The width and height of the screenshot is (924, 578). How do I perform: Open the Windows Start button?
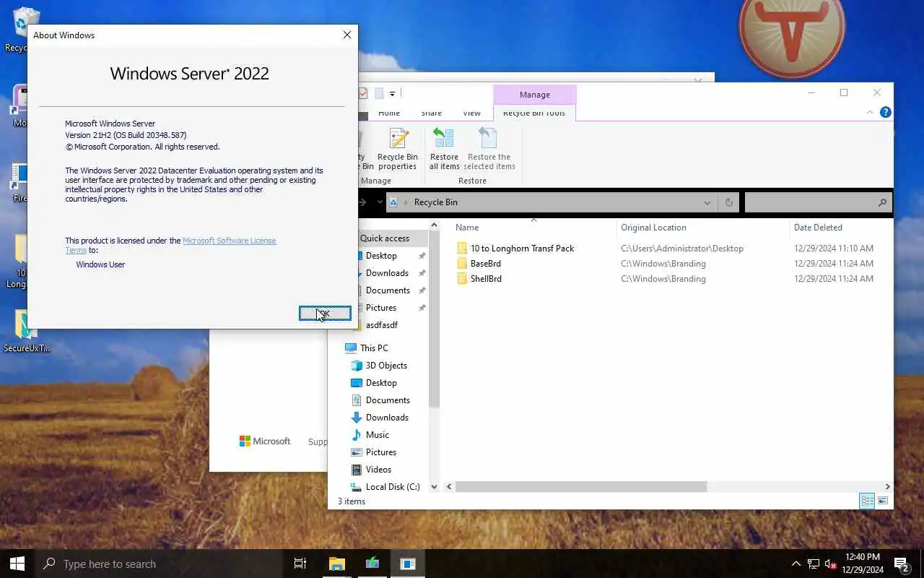(17, 564)
